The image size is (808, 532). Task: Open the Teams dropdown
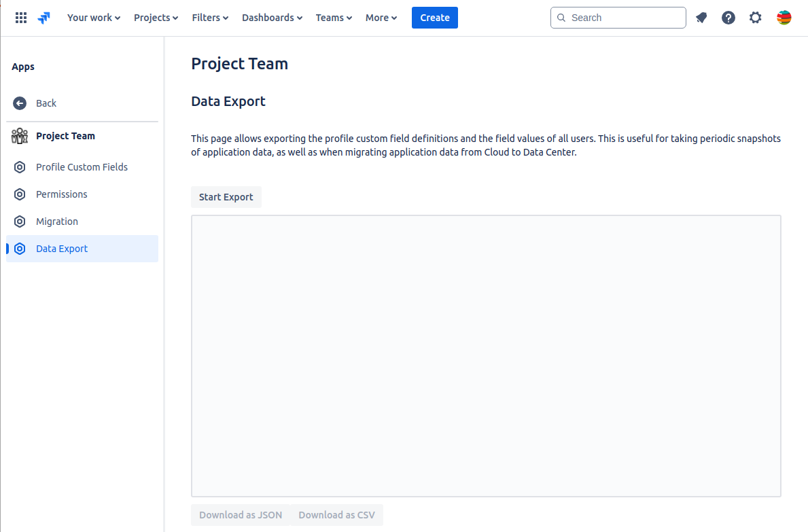tap(334, 18)
